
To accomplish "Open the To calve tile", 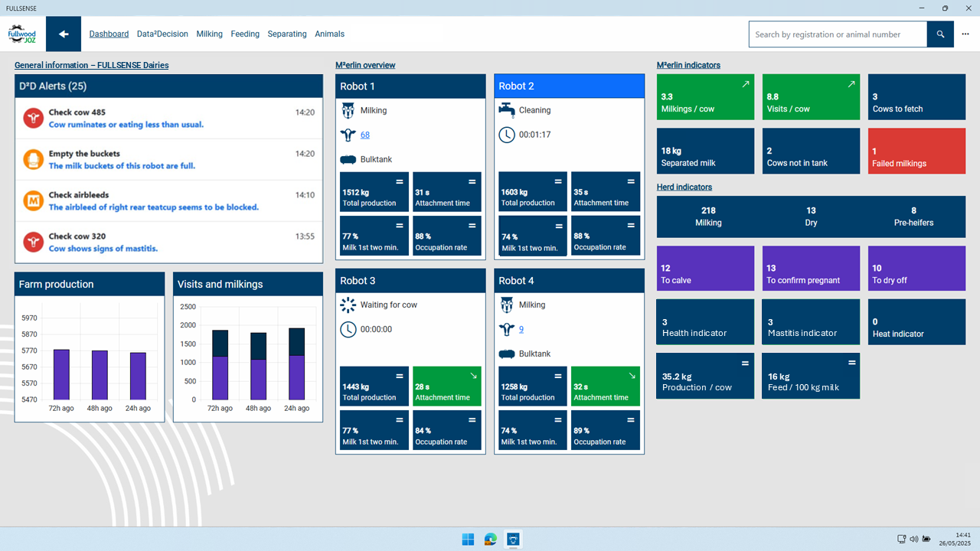I will click(x=705, y=269).
